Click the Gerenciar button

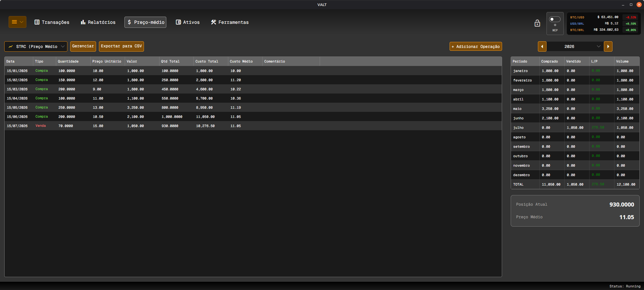point(83,46)
